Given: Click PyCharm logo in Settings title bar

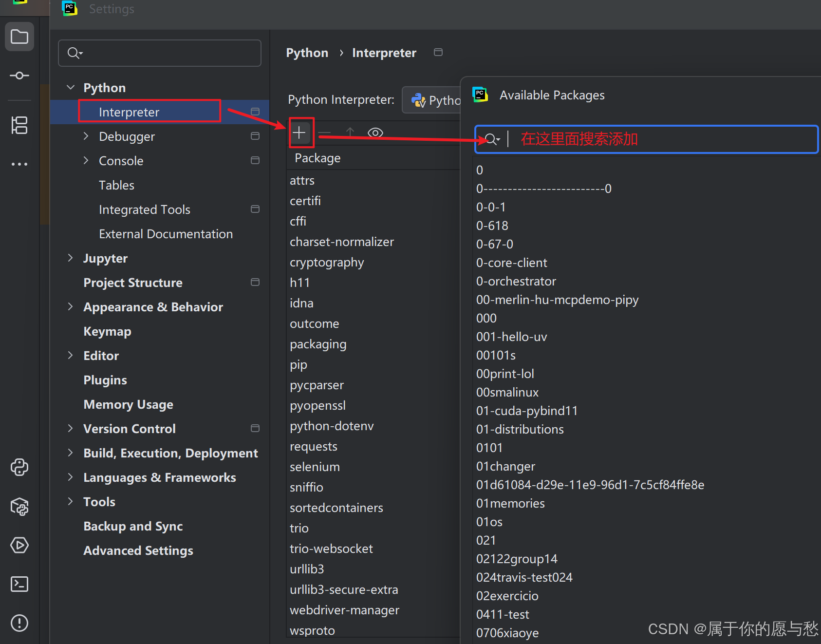Looking at the screenshot, I should [70, 8].
